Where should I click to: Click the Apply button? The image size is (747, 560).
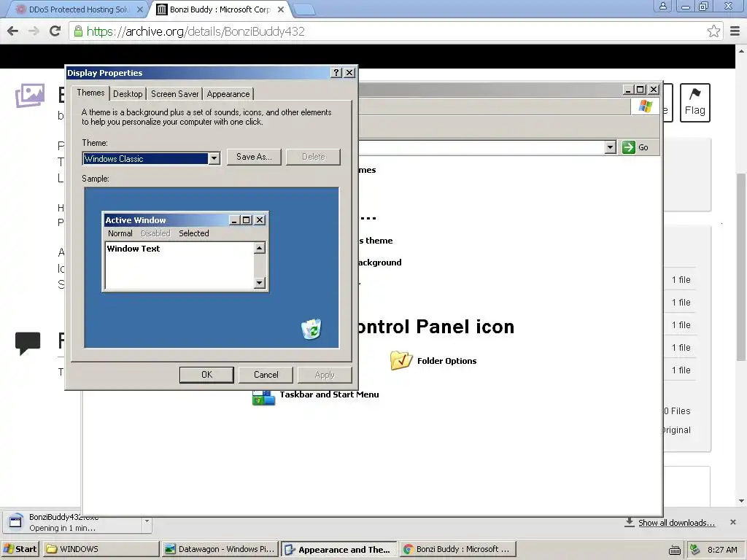325,375
